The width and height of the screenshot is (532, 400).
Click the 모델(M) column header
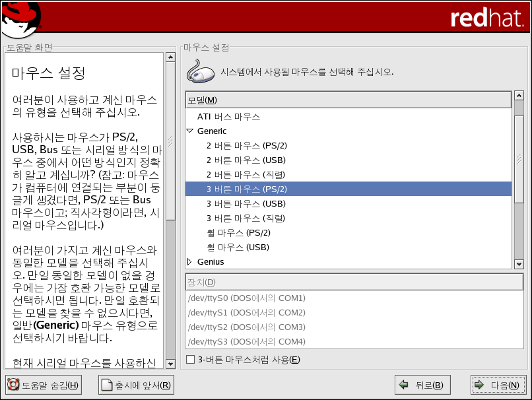coord(349,100)
